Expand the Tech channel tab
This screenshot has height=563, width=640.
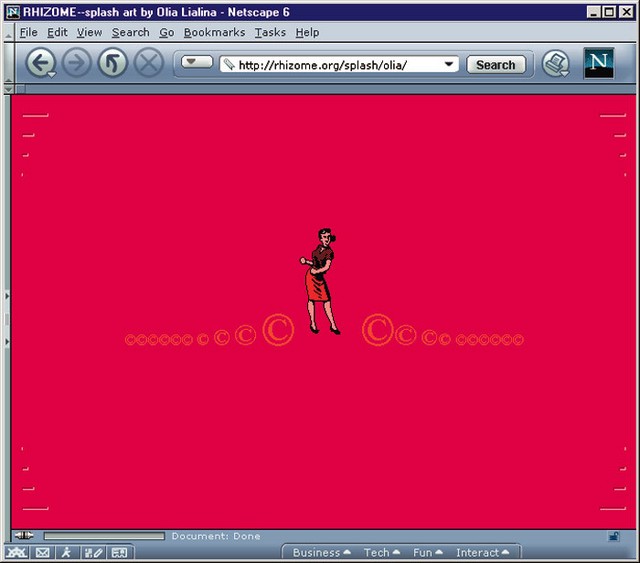(x=382, y=552)
